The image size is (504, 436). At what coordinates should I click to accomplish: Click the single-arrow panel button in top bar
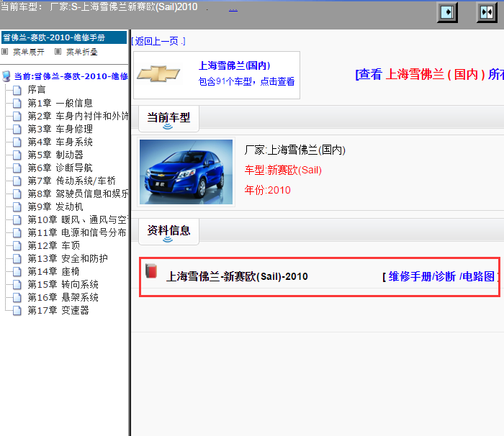[447, 12]
